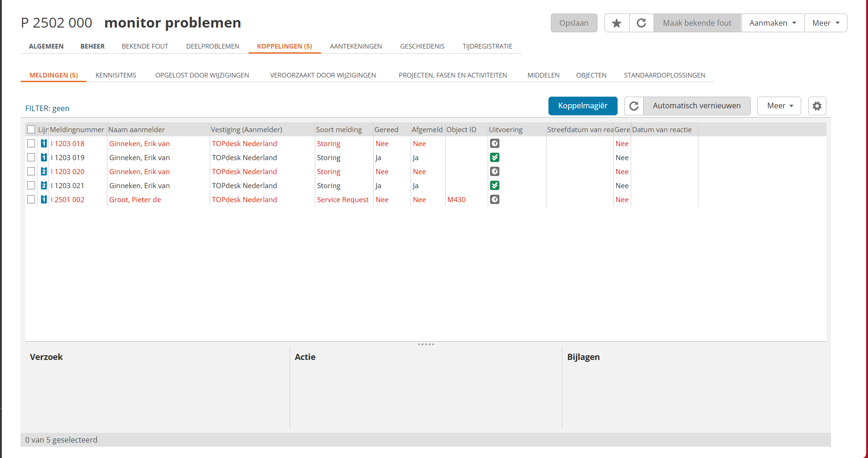Open the top Meer dropdown menu
This screenshot has width=868, height=458.
[825, 23]
